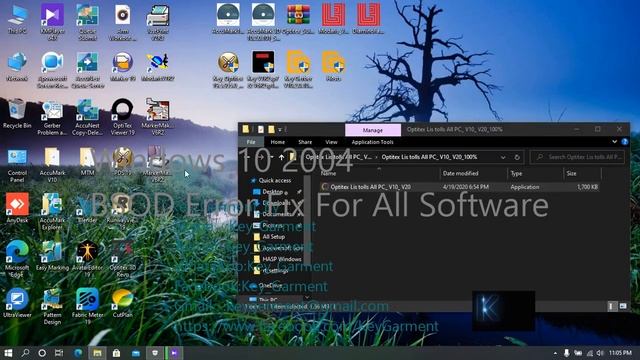Open the Network desktop icon
The width and height of the screenshot is (640, 360).
click(x=17, y=67)
